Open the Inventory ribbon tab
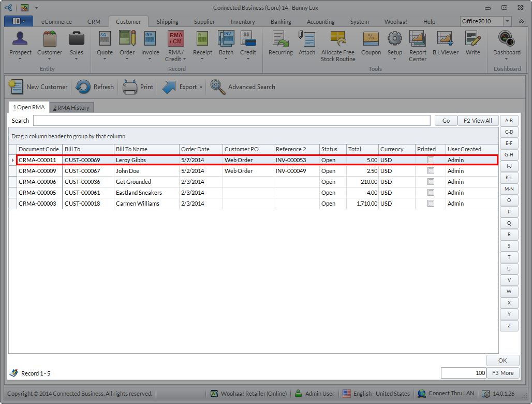Image resolution: width=532 pixels, height=404 pixels. pos(243,22)
